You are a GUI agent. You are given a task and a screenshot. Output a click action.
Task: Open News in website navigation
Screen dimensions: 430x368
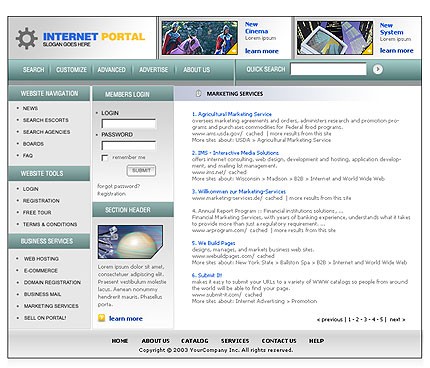(x=30, y=108)
